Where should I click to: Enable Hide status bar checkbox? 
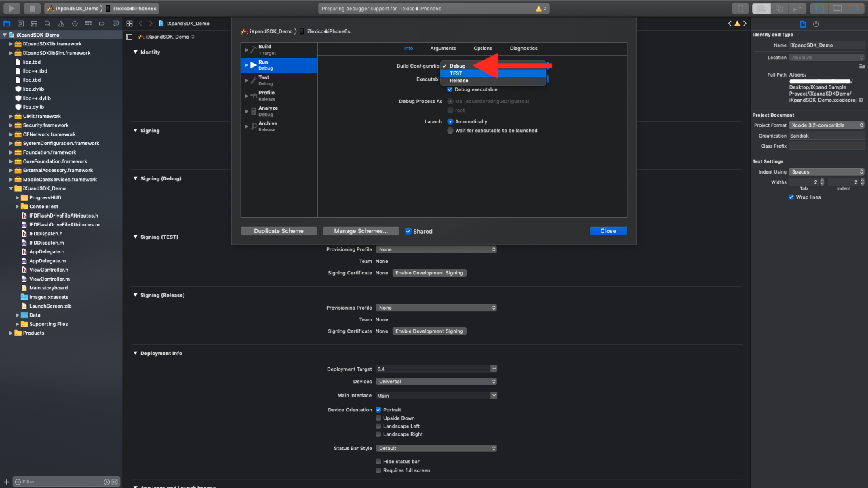coord(378,461)
